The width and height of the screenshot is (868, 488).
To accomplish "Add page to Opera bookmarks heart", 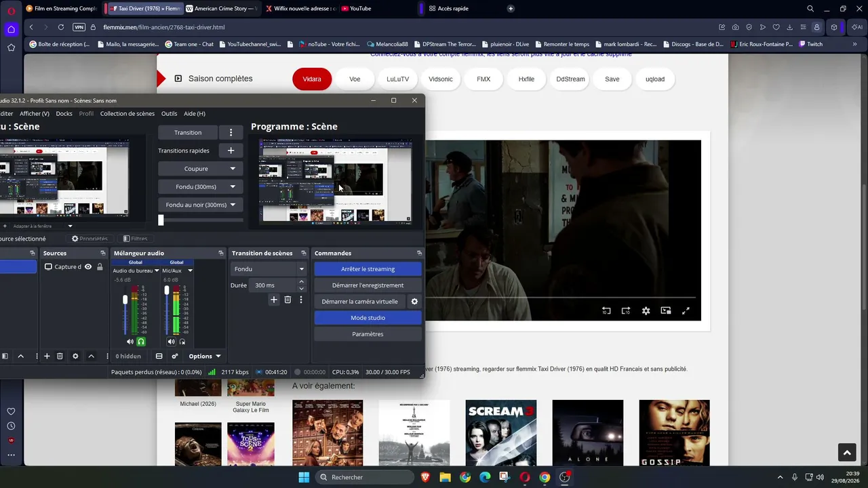I will pyautogui.click(x=776, y=27).
